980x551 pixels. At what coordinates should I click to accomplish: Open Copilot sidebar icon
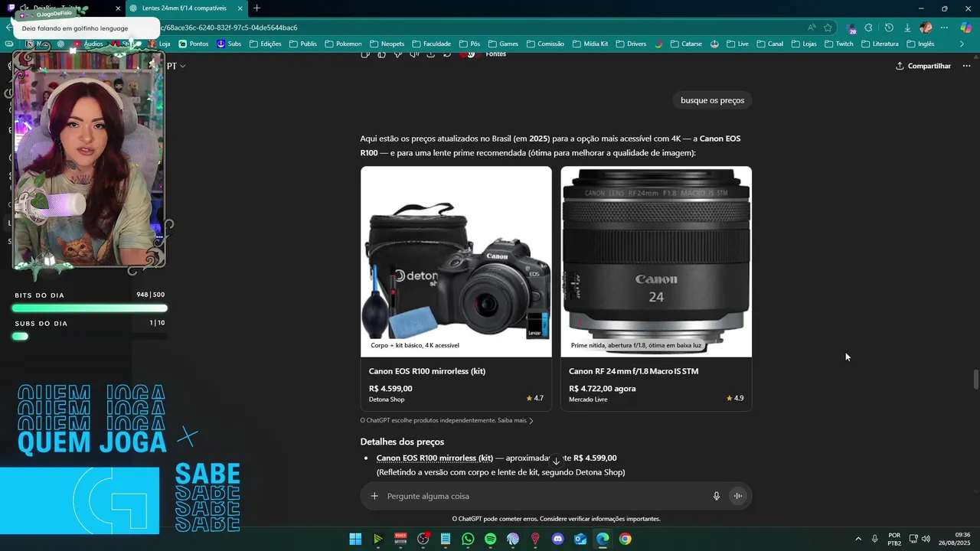click(966, 28)
